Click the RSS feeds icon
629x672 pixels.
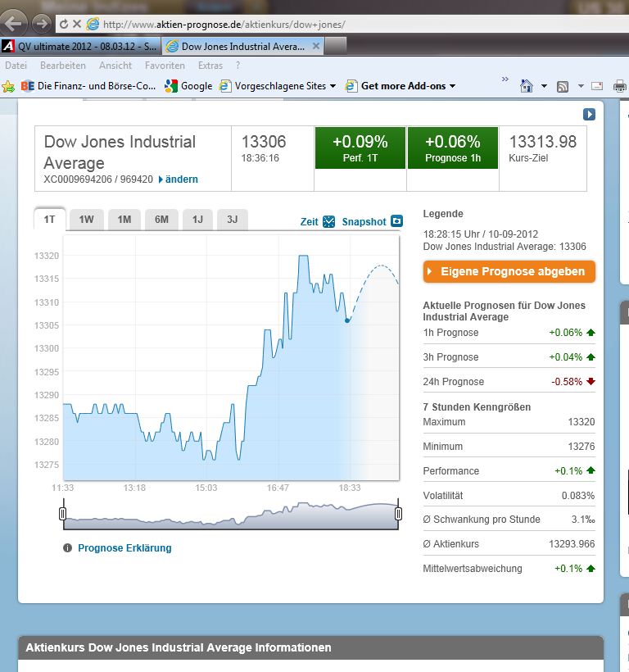click(563, 87)
